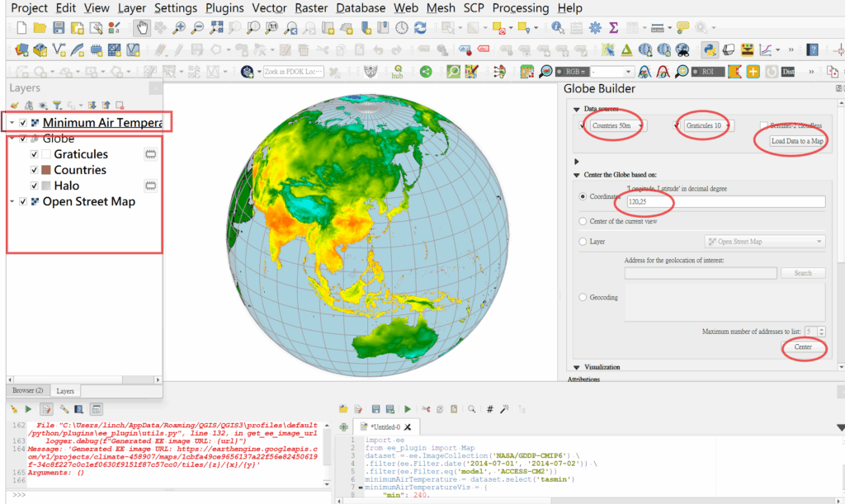Uncheck the Graticules layer checkbox

(x=34, y=154)
